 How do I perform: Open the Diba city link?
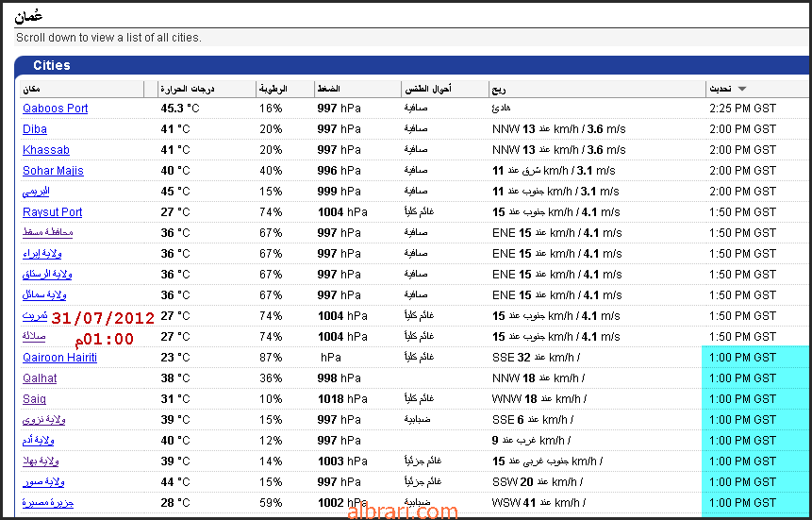[x=35, y=129]
